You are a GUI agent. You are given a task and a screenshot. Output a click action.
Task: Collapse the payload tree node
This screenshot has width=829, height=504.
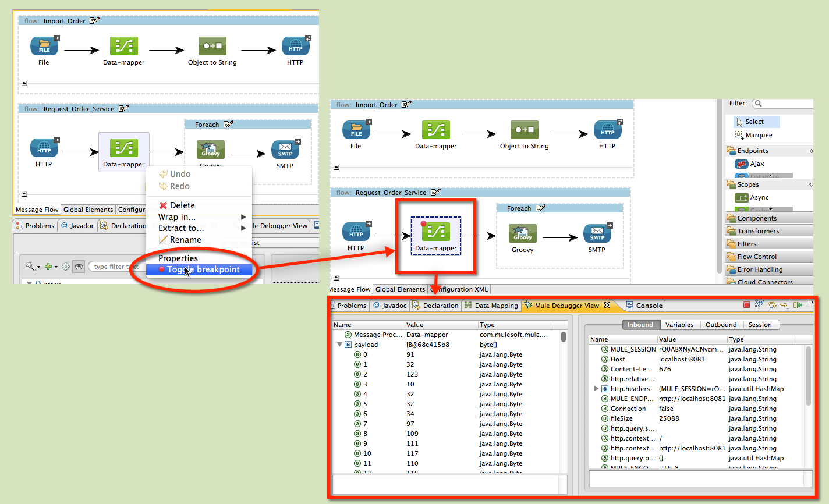(339, 345)
